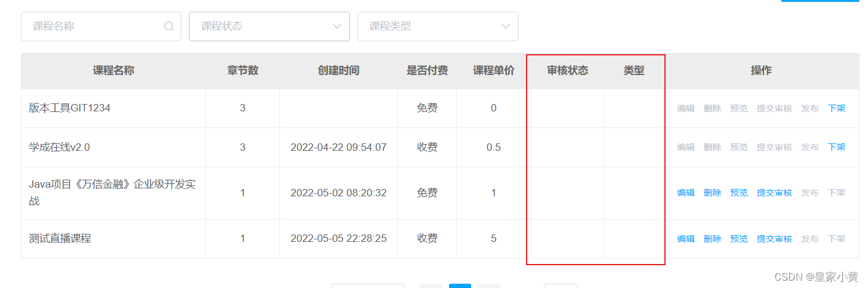Screen dimensions: 868x288
Task: Focus the 课程名称 search input
Action: pos(101,26)
